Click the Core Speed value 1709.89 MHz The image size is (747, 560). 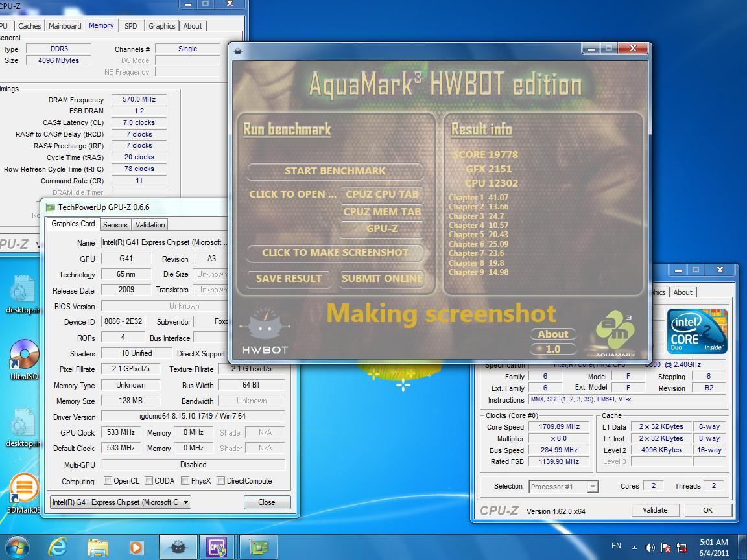tap(560, 426)
